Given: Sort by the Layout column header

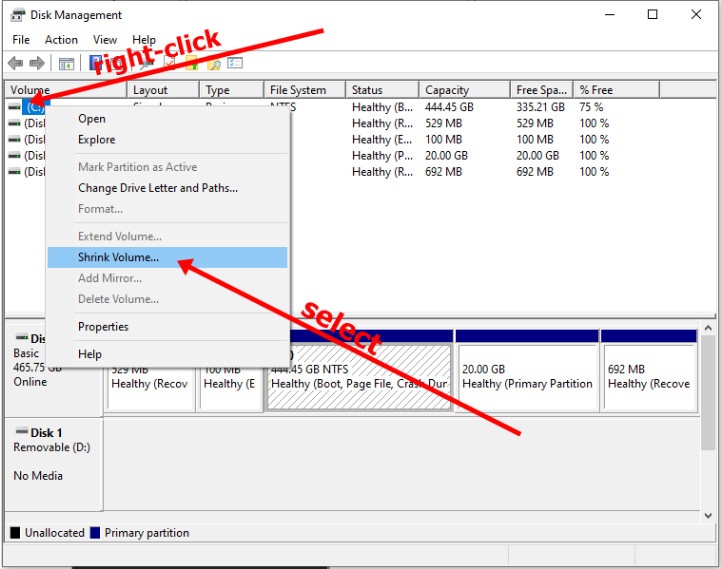Looking at the screenshot, I should click(163, 90).
